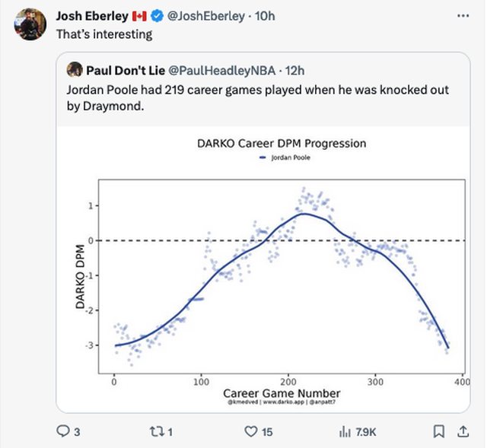The image size is (487, 448).
Task: Open the 12h timestamp of quoted tweet
Action: [294, 70]
